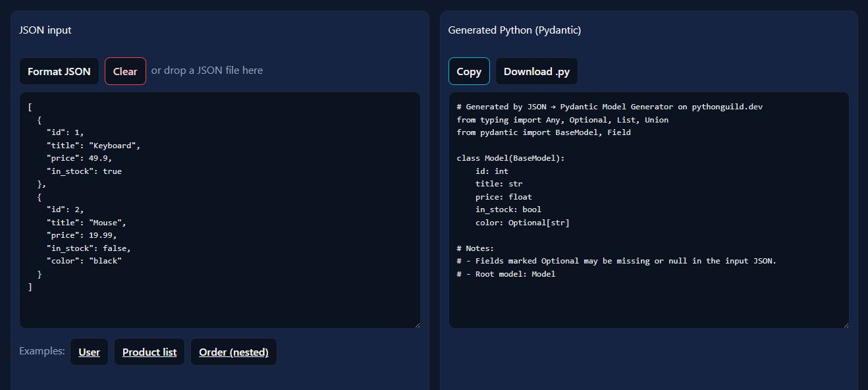Load the Product list example
The height and width of the screenshot is (390, 868).
coord(149,352)
